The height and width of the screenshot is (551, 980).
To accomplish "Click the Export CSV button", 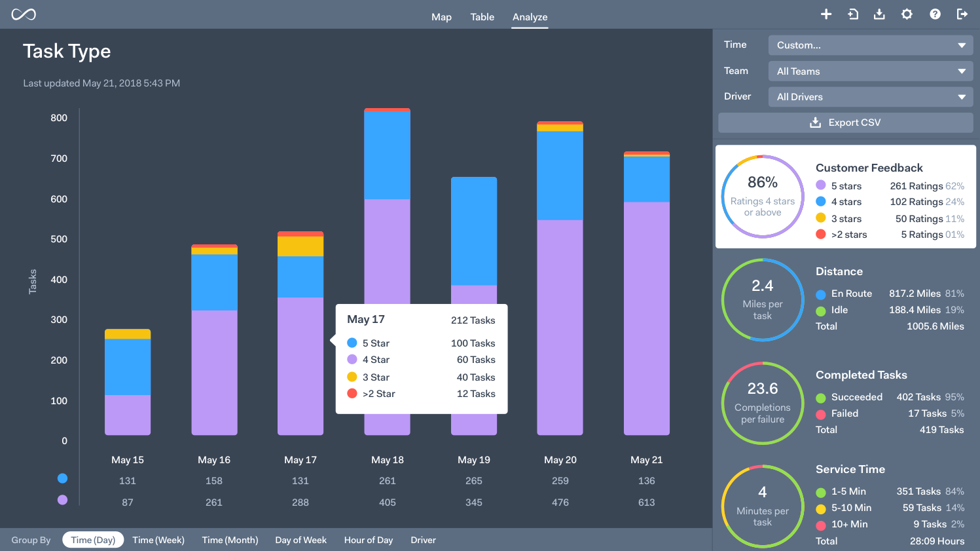I will (845, 122).
